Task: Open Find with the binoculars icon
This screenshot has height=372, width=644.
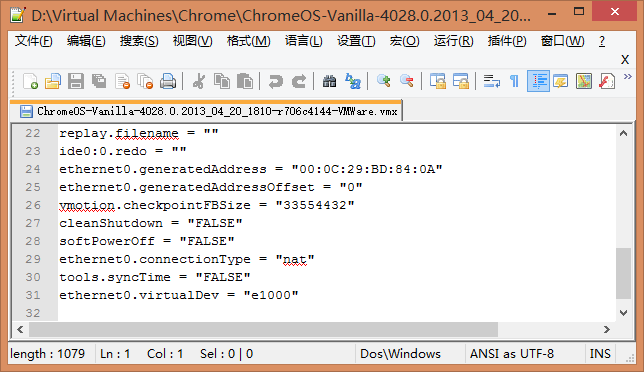Action: [329, 81]
